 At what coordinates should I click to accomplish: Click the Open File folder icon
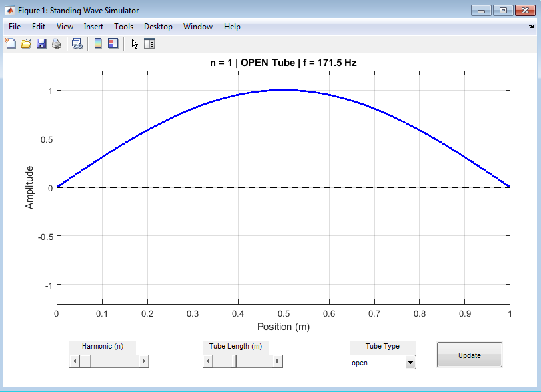[x=26, y=44]
